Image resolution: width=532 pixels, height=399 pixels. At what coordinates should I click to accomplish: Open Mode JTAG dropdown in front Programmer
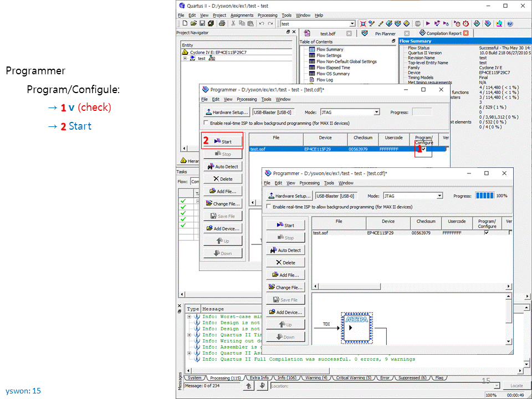(x=439, y=196)
